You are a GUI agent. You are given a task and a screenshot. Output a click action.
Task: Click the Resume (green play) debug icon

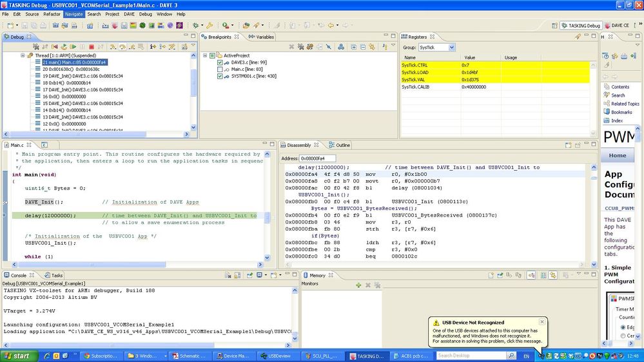[x=73, y=47]
